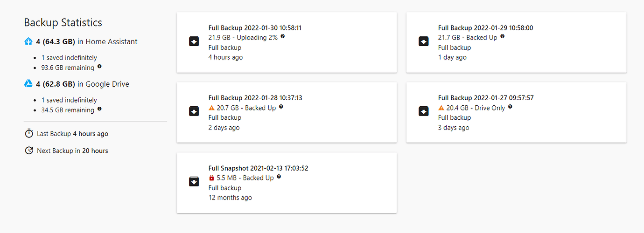
Task: Click the Last Backup stopwatch icon
Action: point(29,134)
